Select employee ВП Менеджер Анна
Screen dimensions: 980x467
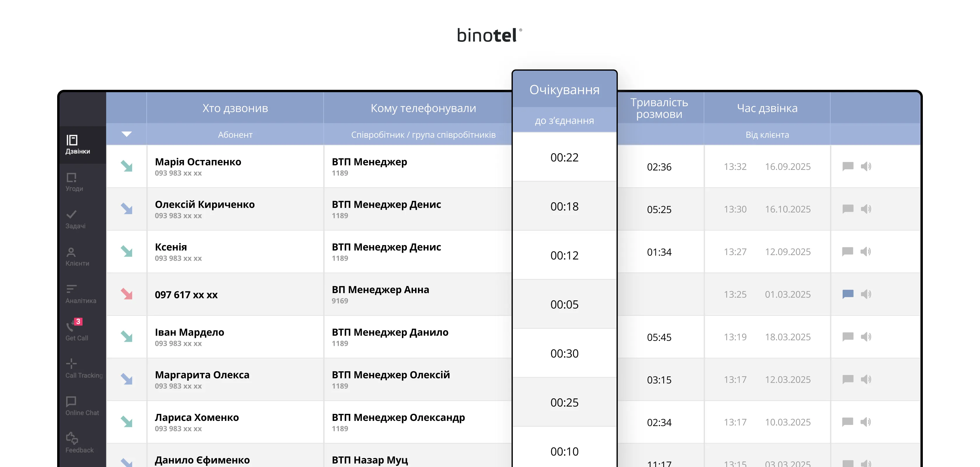point(380,290)
